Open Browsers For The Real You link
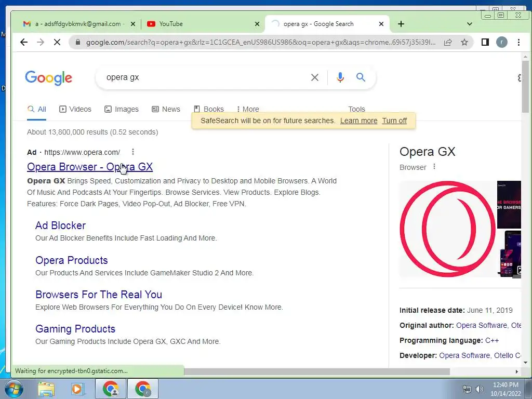Image resolution: width=532 pixels, height=399 pixels. (99, 295)
